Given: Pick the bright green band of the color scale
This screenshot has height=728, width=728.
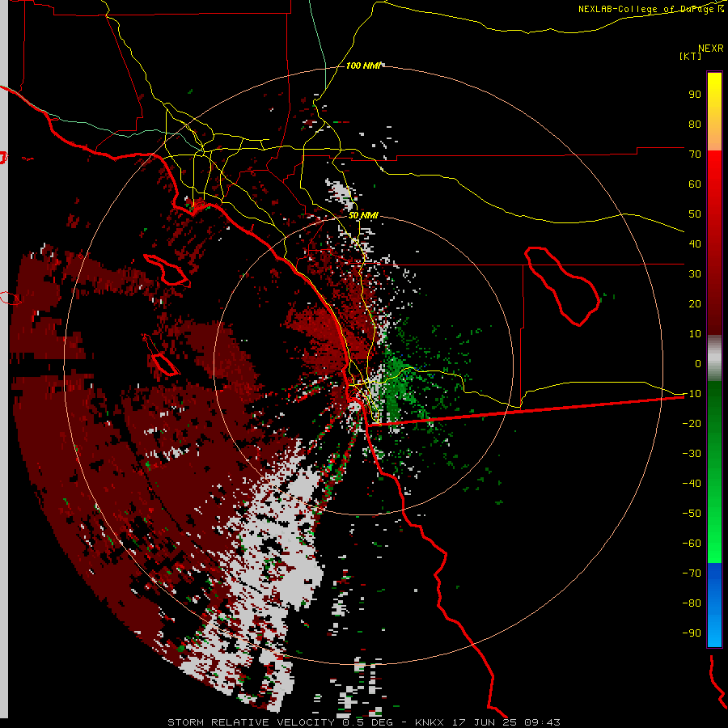Looking at the screenshot, I should [714, 534].
